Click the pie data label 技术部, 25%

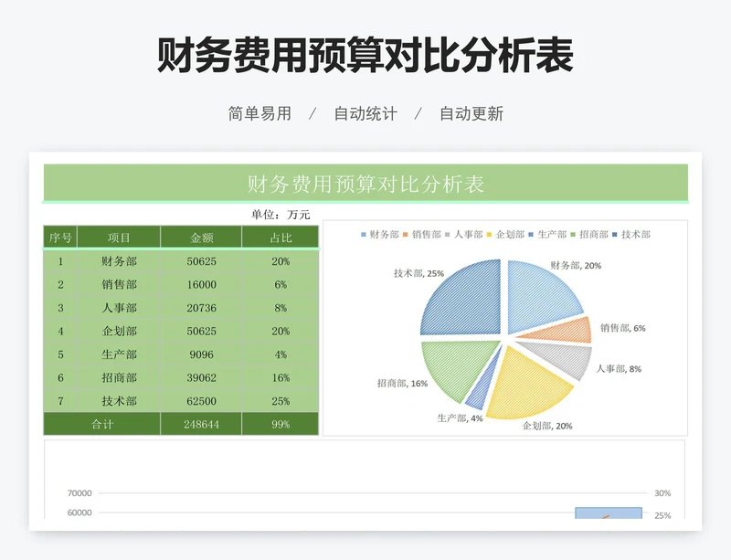(x=418, y=273)
